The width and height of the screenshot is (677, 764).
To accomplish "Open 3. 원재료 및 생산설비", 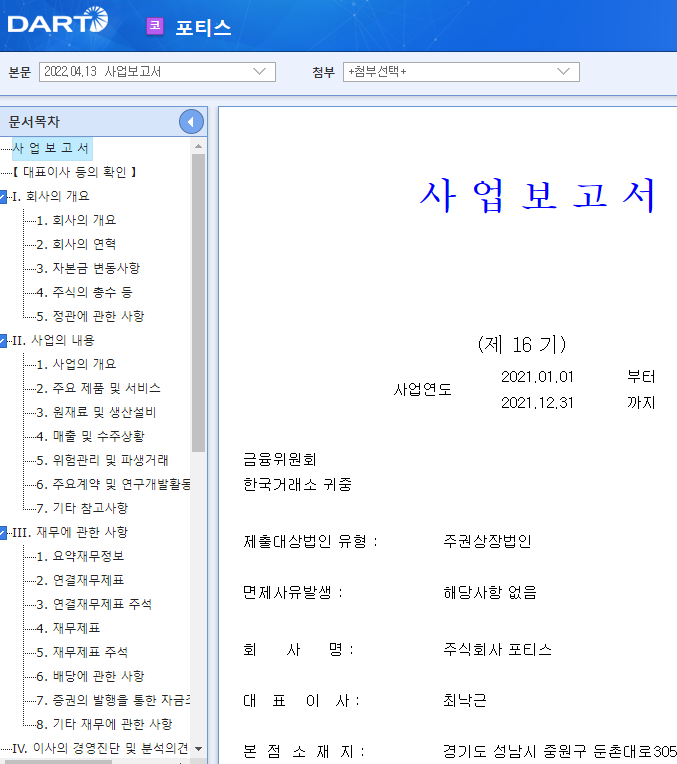I will click(96, 413).
